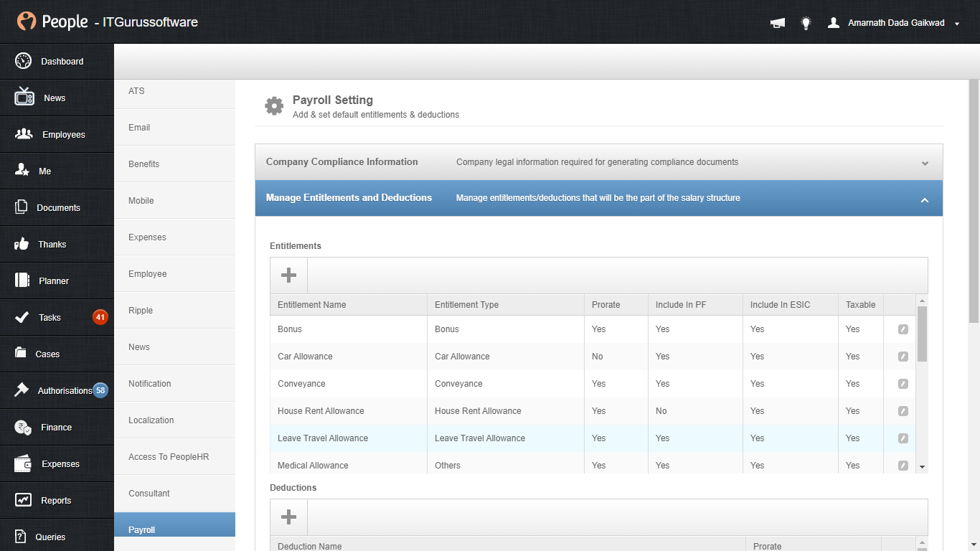Open the Benefits settings tab
Screen dimensions: 980x551
[x=174, y=164]
